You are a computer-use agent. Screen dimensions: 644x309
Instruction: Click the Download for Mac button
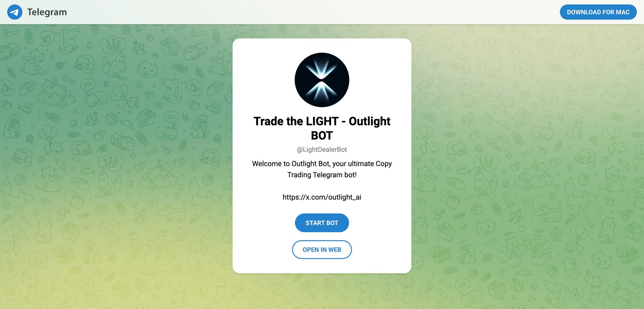598,12
